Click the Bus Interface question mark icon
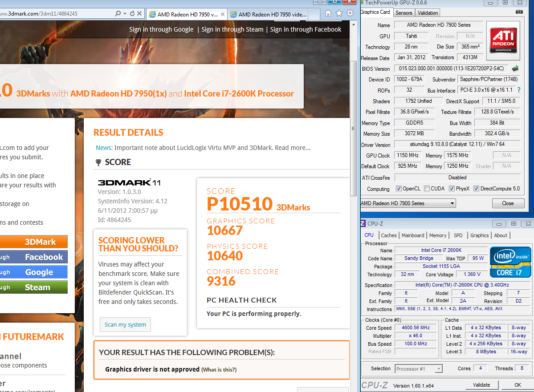This screenshot has height=392, width=534. coord(519,90)
